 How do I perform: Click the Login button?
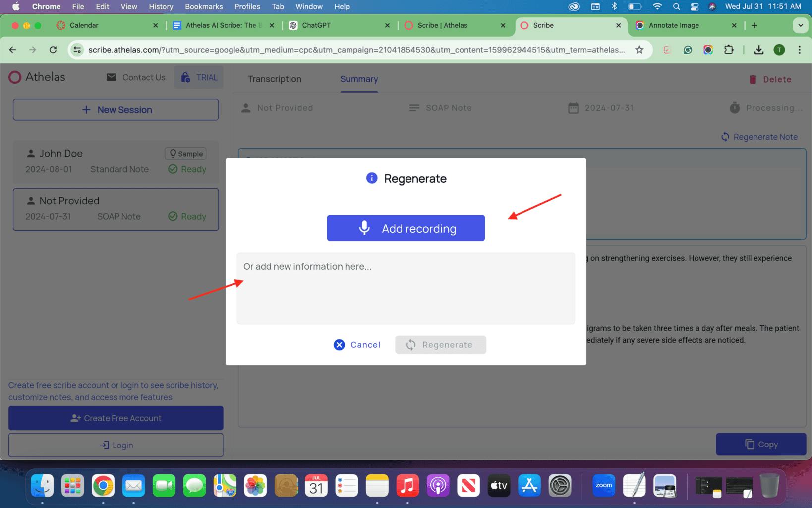(116, 445)
